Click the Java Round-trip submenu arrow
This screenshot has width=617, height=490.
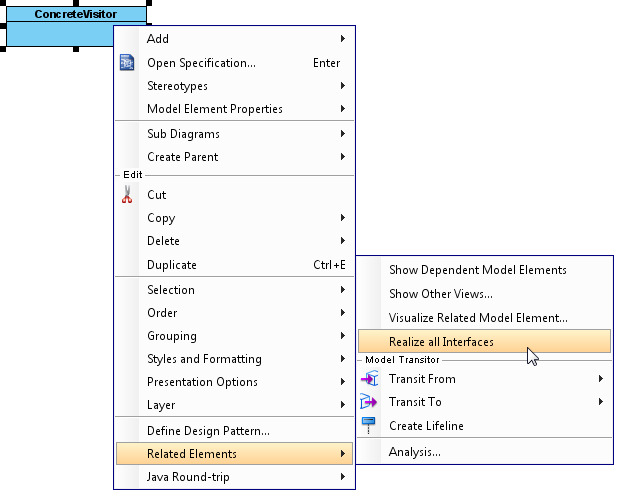(x=343, y=477)
